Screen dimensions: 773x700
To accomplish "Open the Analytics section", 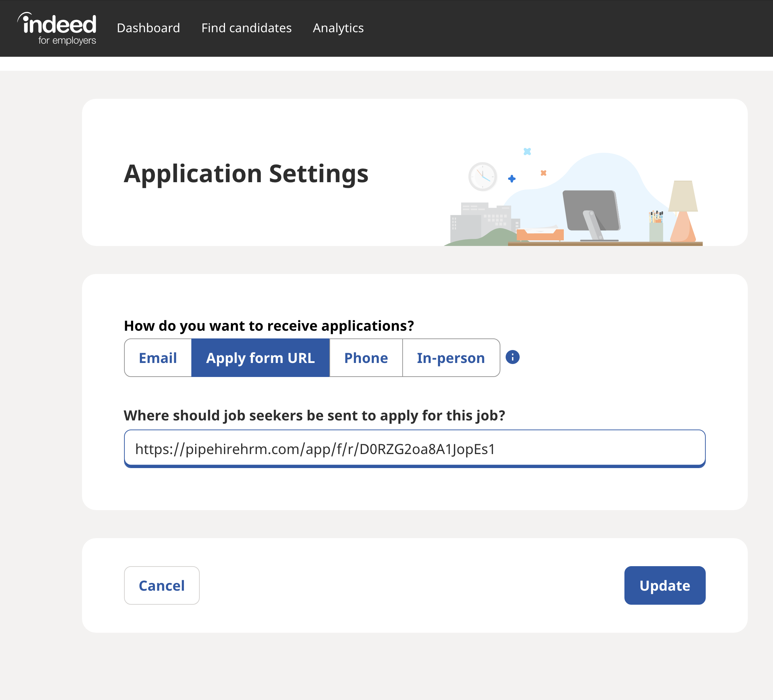I will 338,28.
